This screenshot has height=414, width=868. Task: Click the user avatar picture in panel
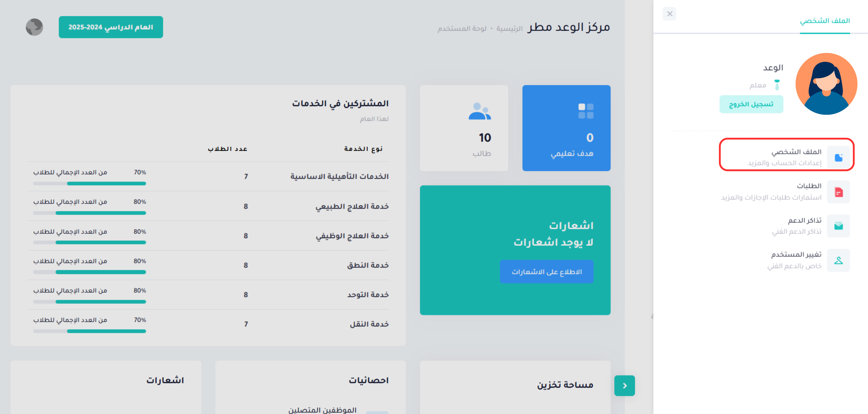[x=826, y=84]
